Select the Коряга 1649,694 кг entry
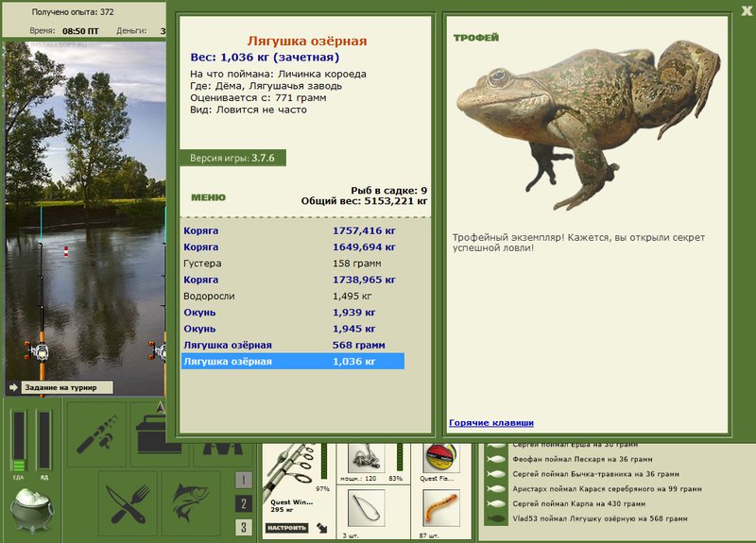This screenshot has height=543, width=756. (x=293, y=246)
